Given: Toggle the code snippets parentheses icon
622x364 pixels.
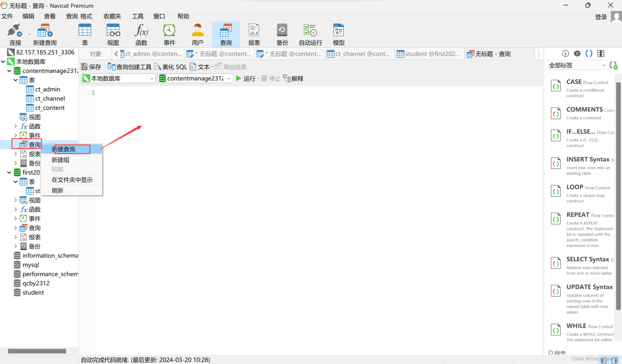Looking at the screenshot, I should click(589, 53).
